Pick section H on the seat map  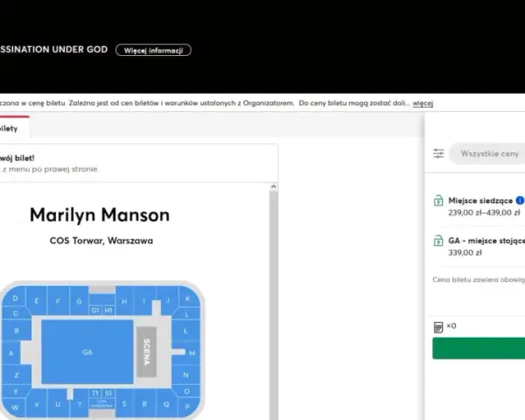pyautogui.click(x=124, y=300)
